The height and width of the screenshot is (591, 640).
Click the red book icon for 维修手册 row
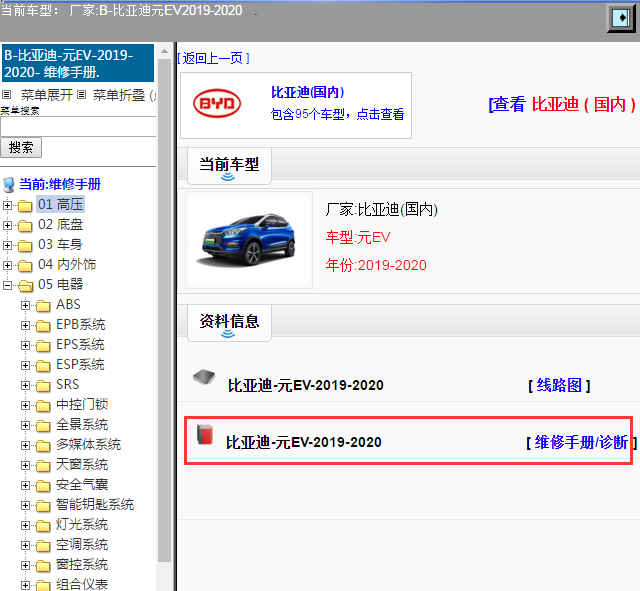(x=205, y=434)
